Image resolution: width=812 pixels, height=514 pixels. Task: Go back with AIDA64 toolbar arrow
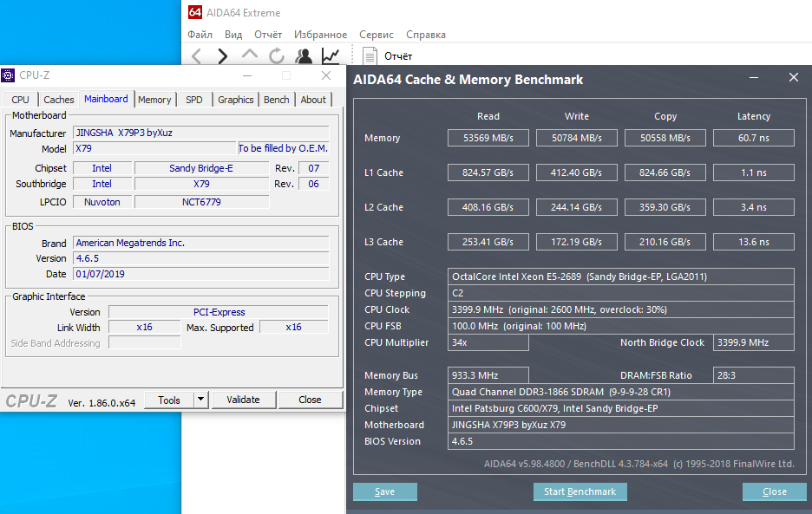tap(197, 55)
